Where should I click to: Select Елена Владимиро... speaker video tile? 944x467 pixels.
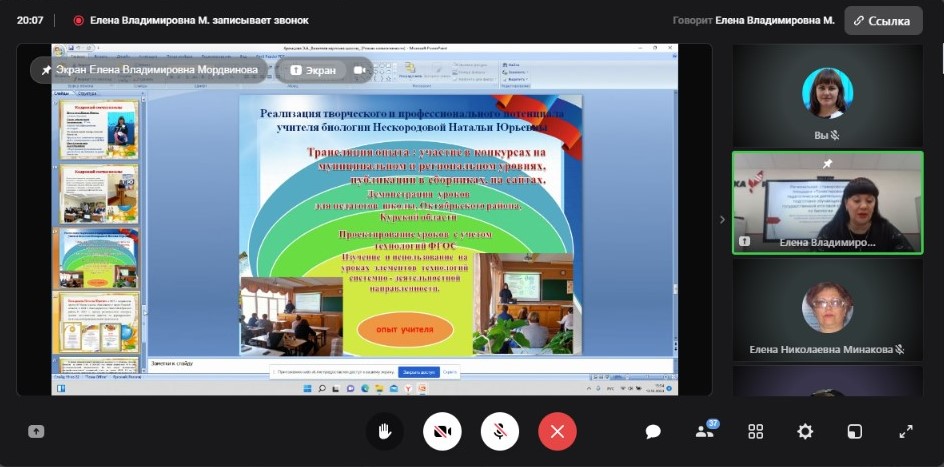pyautogui.click(x=827, y=202)
